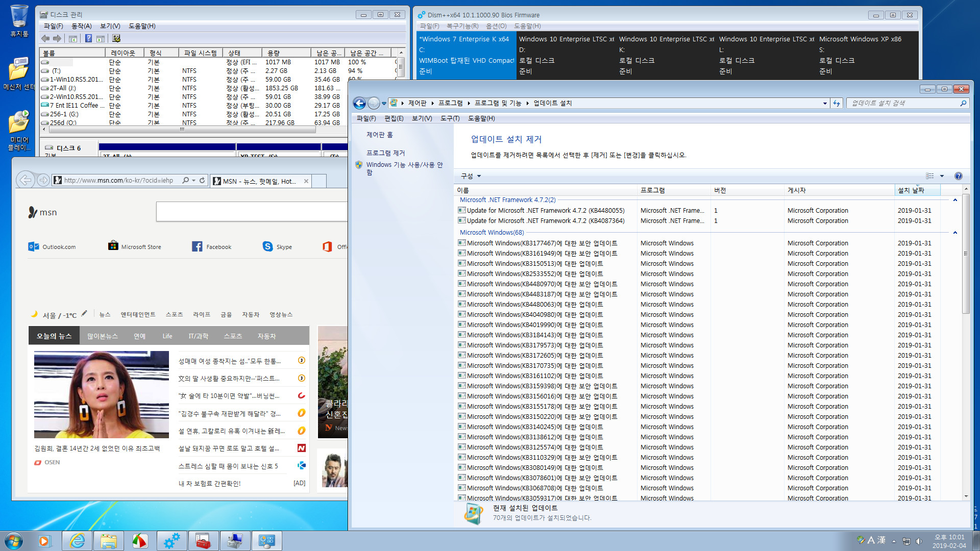Viewport: 980px width, 551px height.
Task: Open 파일(F) menu in Disk Management
Action: coord(54,26)
